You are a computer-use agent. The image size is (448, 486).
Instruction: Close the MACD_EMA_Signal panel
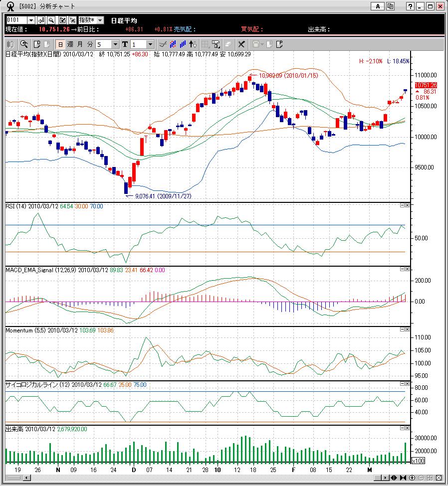tap(407, 269)
